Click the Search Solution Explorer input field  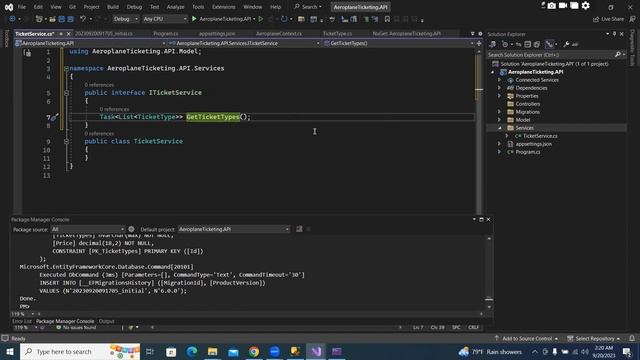click(550, 54)
